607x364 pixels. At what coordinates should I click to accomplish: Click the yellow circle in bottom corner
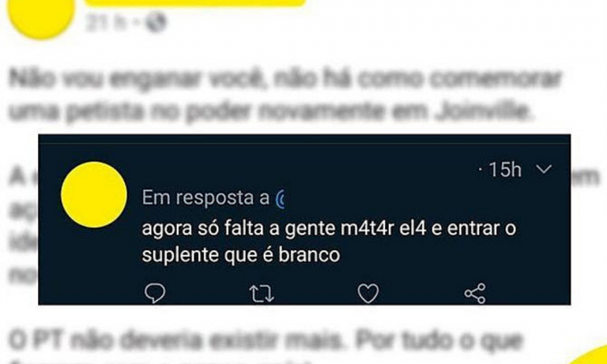pos(589,355)
